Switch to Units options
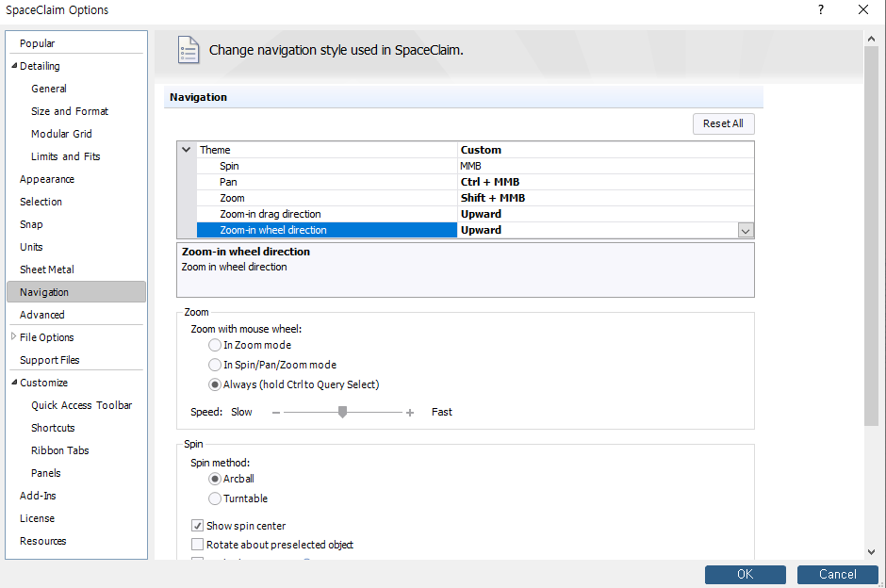The image size is (886, 588). (x=31, y=247)
